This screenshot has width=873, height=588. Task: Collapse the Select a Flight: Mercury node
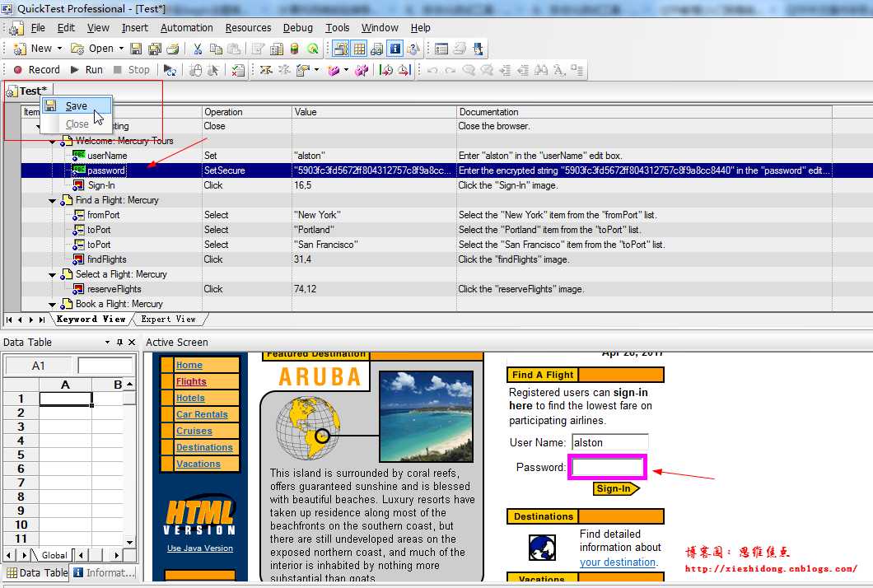click(53, 274)
